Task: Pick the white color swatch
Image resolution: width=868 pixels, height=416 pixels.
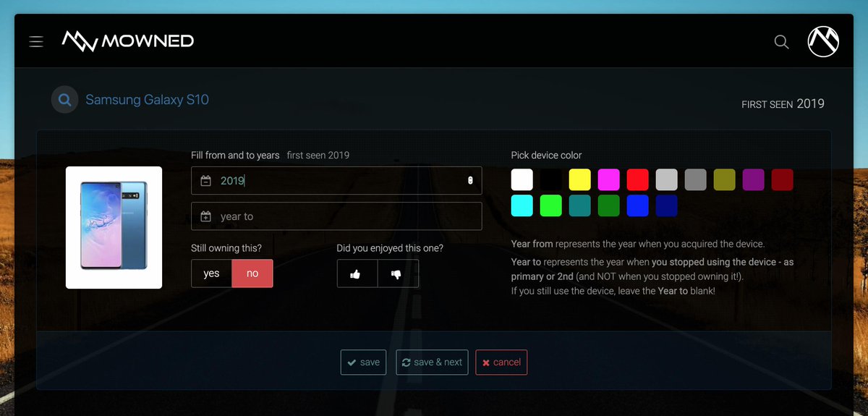Action: [x=522, y=179]
